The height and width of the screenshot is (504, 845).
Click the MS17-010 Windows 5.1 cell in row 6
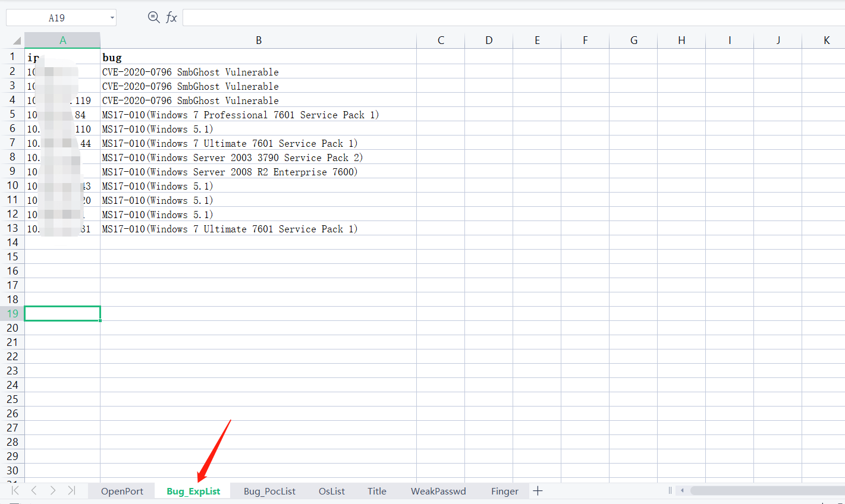tap(259, 129)
